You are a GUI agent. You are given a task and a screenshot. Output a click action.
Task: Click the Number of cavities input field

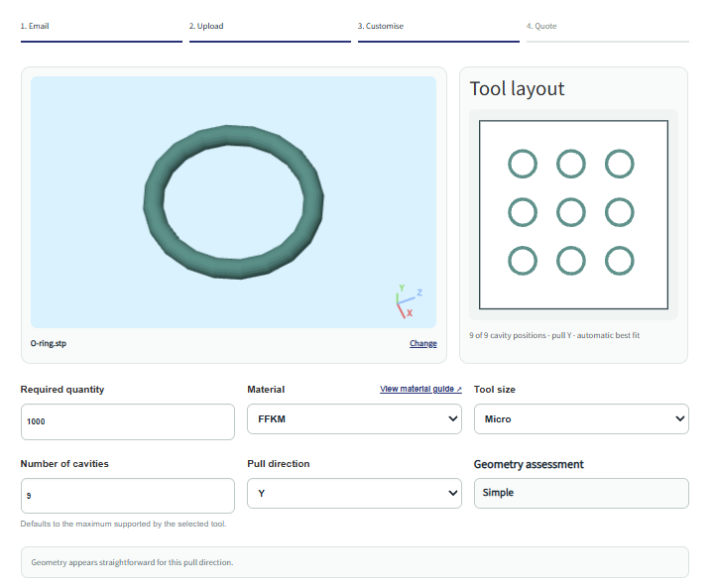pyautogui.click(x=128, y=496)
